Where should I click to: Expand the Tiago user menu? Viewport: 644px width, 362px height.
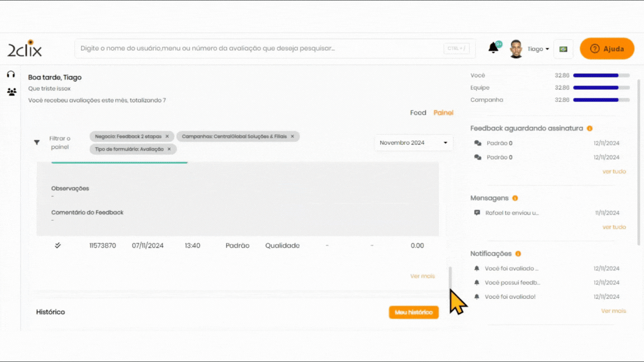coord(538,49)
